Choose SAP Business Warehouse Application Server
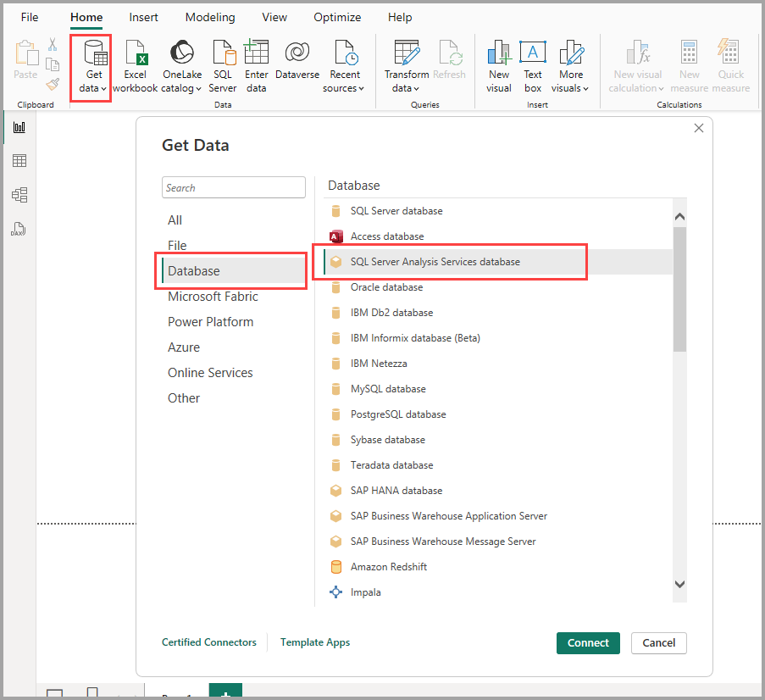The width and height of the screenshot is (765, 700). [497, 515]
